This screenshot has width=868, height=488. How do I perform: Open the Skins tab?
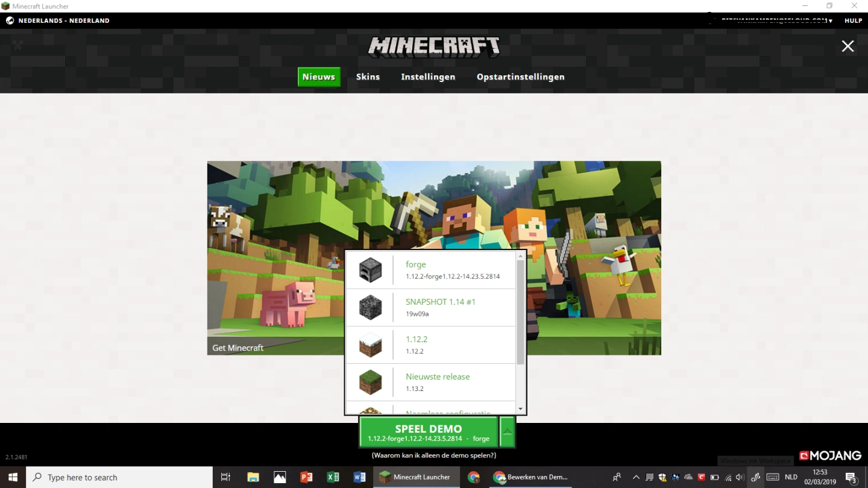click(368, 77)
